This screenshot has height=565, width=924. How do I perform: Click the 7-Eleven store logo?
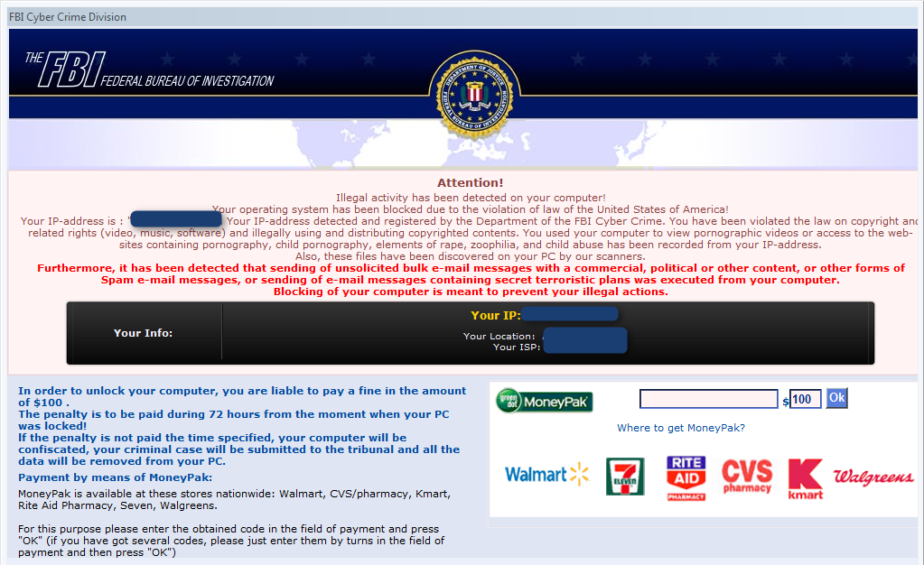(x=625, y=476)
